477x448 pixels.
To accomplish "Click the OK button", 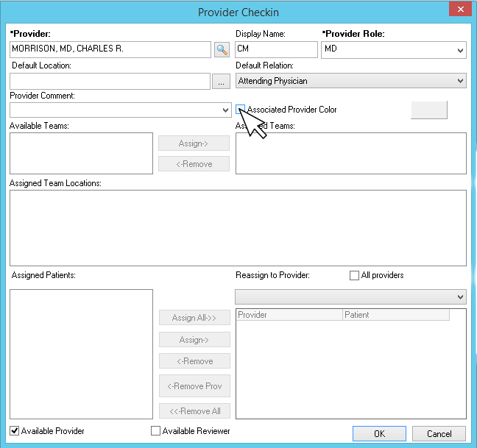I will 379,434.
